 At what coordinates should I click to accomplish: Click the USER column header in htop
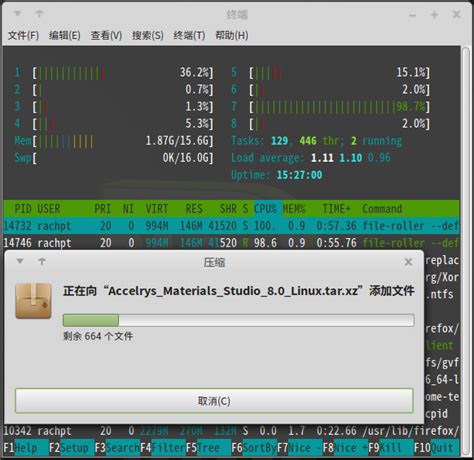[x=49, y=209]
